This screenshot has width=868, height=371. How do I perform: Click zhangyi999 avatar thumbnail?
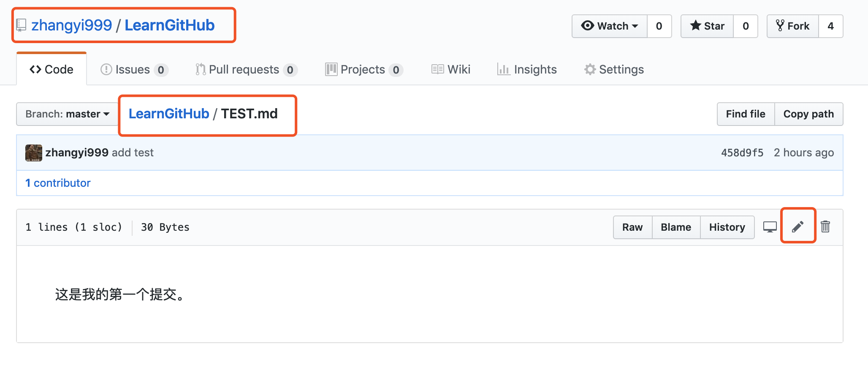(34, 153)
